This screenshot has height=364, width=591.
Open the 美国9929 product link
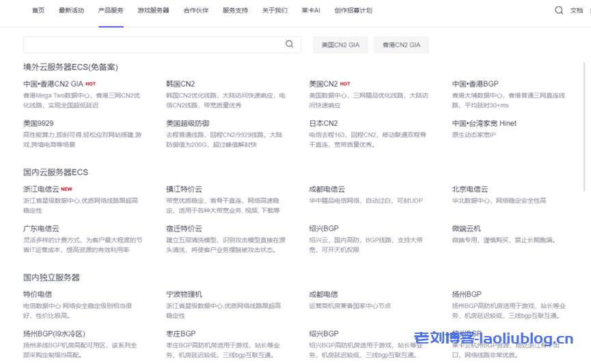click(x=38, y=124)
